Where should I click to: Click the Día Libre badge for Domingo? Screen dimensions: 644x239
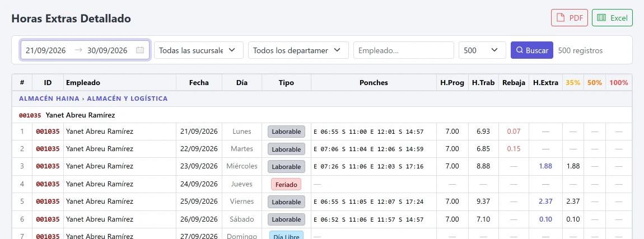coord(286,236)
